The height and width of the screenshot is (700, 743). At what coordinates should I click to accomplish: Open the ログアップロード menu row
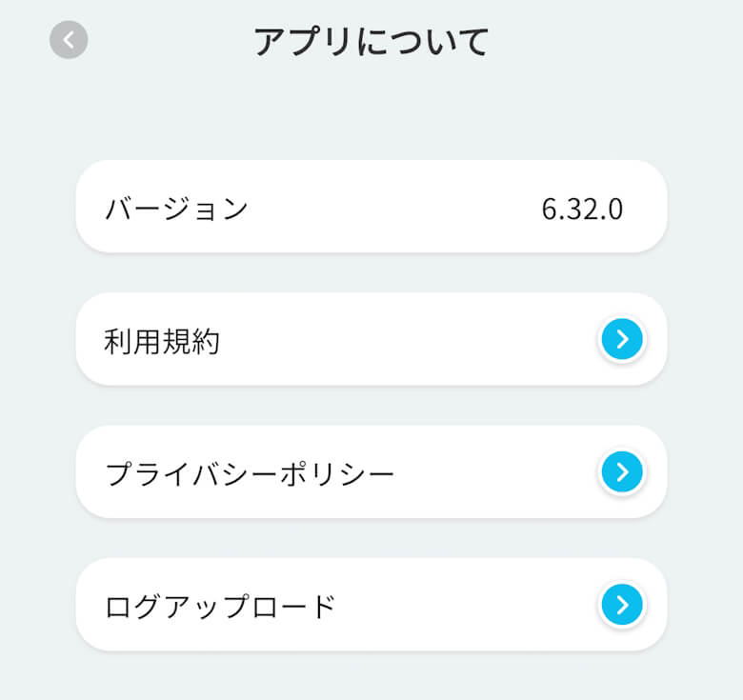coord(371,604)
